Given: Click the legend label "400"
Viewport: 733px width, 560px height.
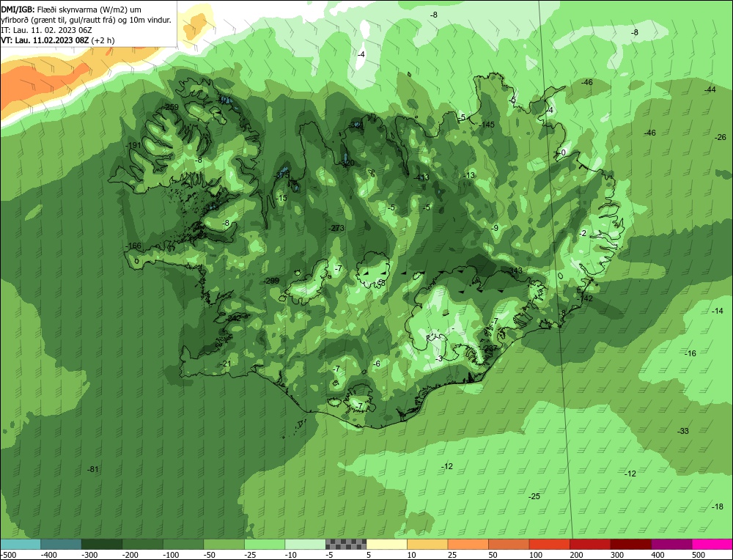Looking at the screenshot, I should click(x=658, y=555).
